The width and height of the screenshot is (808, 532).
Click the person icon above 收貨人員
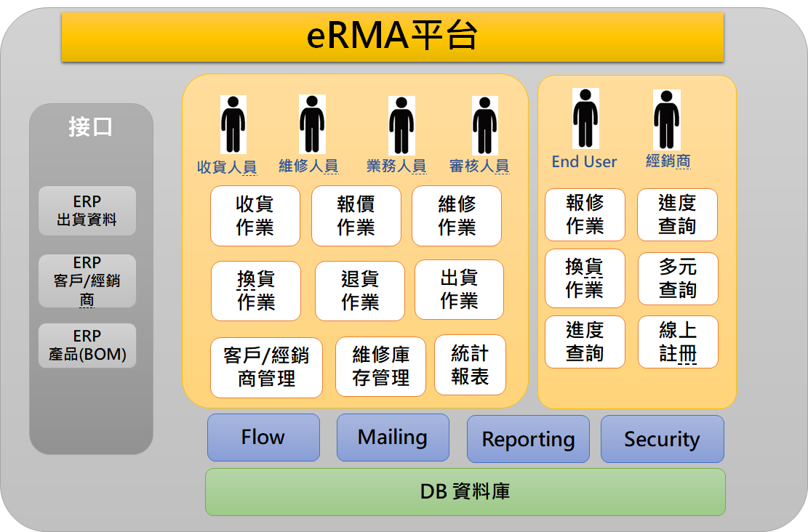233,124
